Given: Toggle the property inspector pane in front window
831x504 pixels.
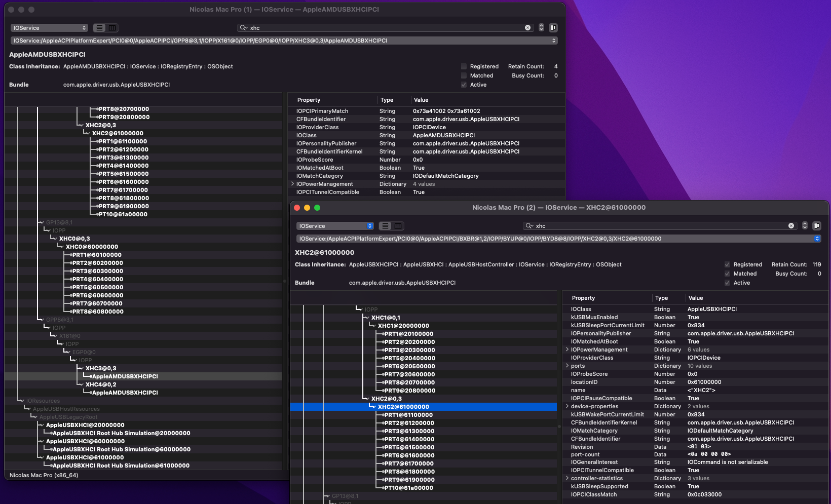Looking at the screenshot, I should pyautogui.click(x=817, y=226).
